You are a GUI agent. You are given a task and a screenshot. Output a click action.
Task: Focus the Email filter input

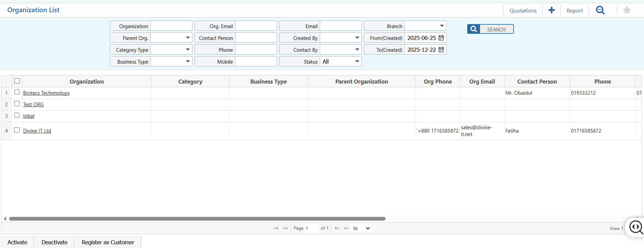tap(341, 26)
